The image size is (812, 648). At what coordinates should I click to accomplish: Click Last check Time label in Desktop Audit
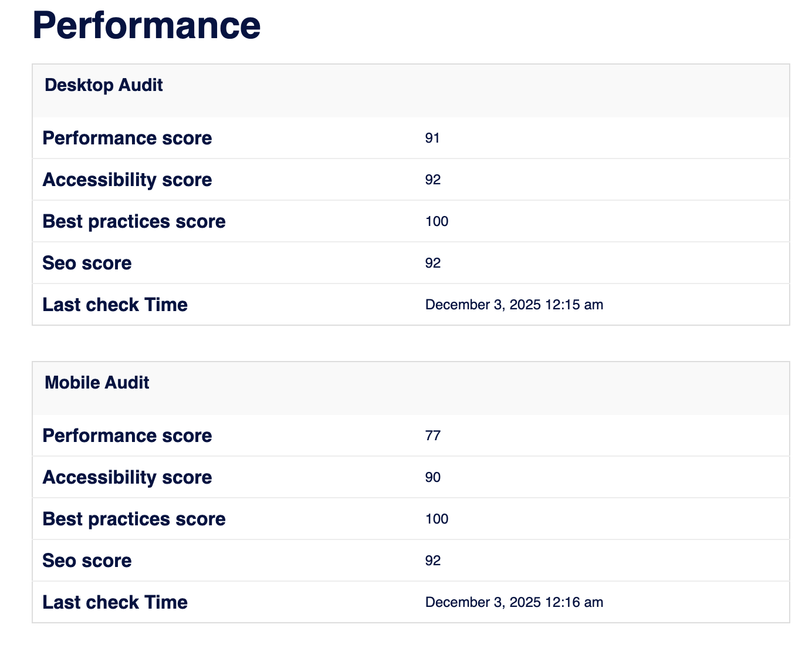pos(115,305)
